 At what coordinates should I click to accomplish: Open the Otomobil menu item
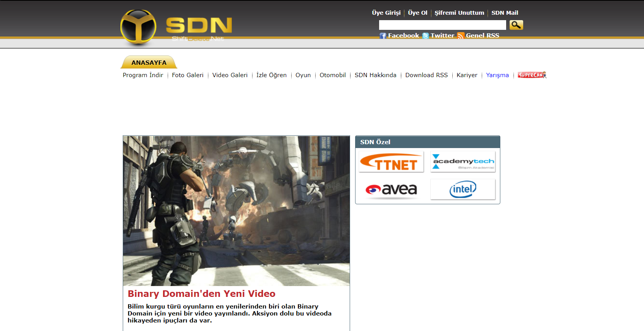click(333, 75)
